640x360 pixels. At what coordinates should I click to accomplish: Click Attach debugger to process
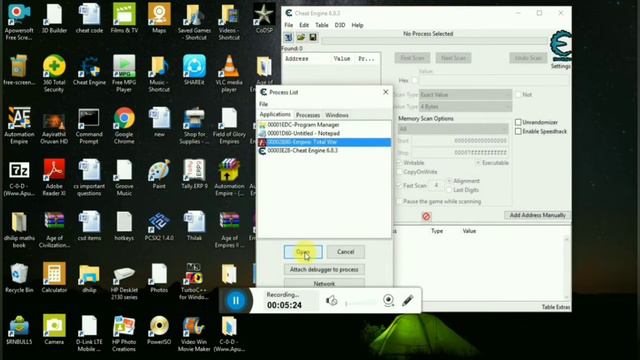[324, 269]
